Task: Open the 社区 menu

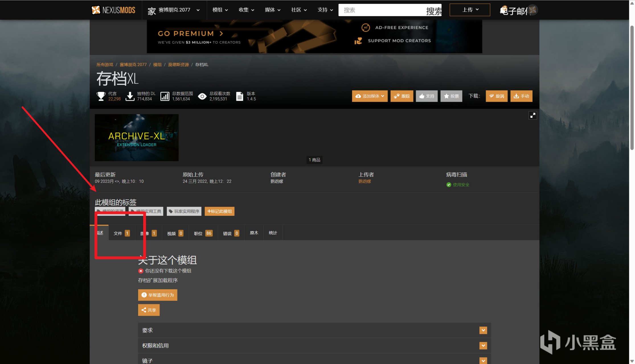Action: point(299,10)
